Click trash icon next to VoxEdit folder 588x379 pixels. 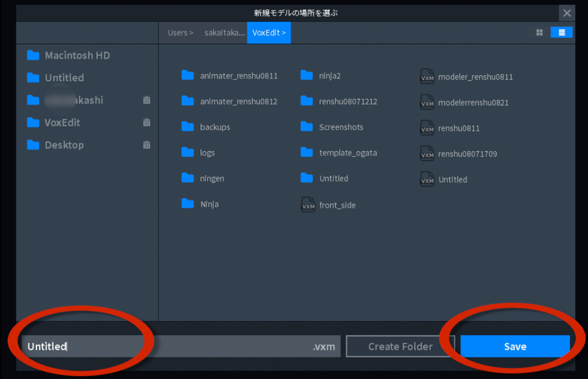pos(147,123)
